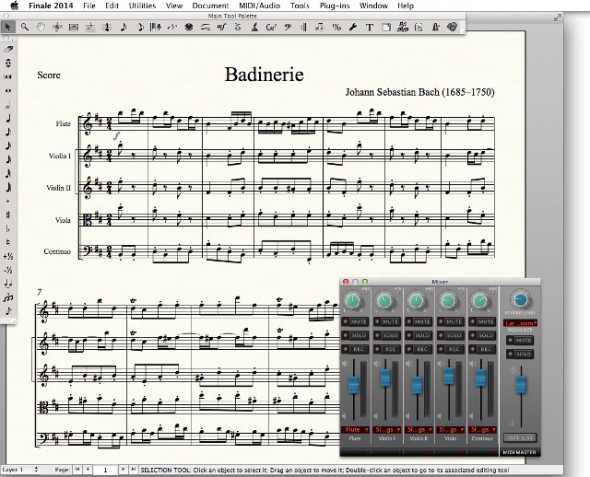This screenshot has width=590, height=477.
Task: Click the minus half-step icon
Action: tap(8, 270)
